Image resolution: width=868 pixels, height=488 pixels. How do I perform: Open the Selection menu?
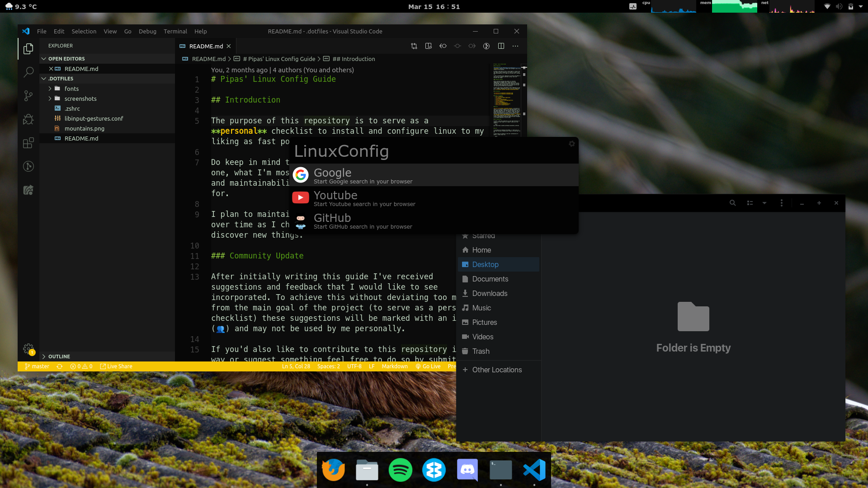click(x=84, y=31)
